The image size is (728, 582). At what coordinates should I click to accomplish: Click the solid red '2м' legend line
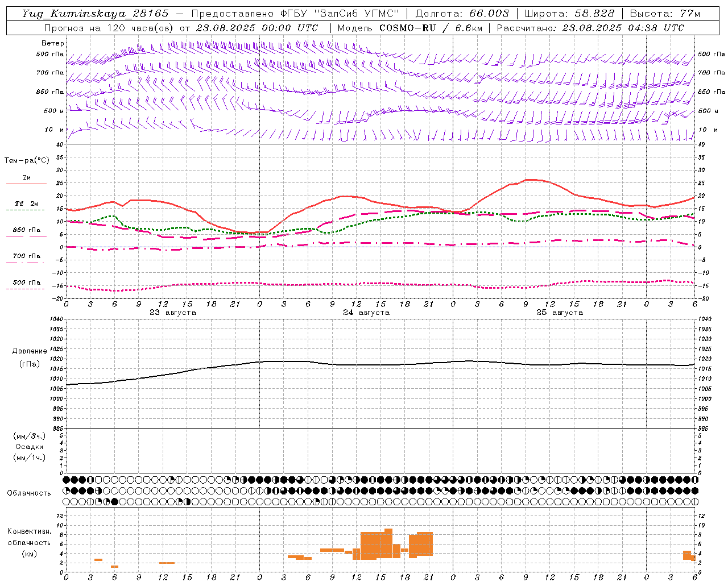tap(26, 184)
